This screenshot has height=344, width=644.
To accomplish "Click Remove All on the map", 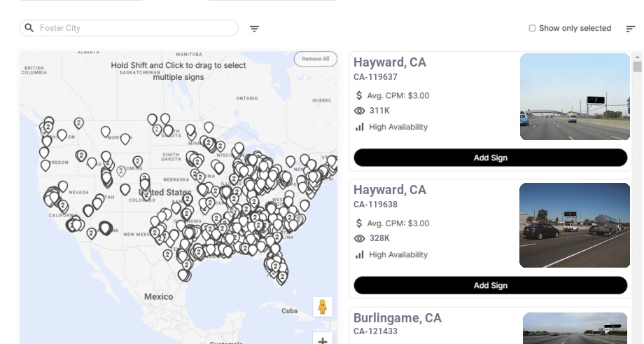I will point(315,59).
